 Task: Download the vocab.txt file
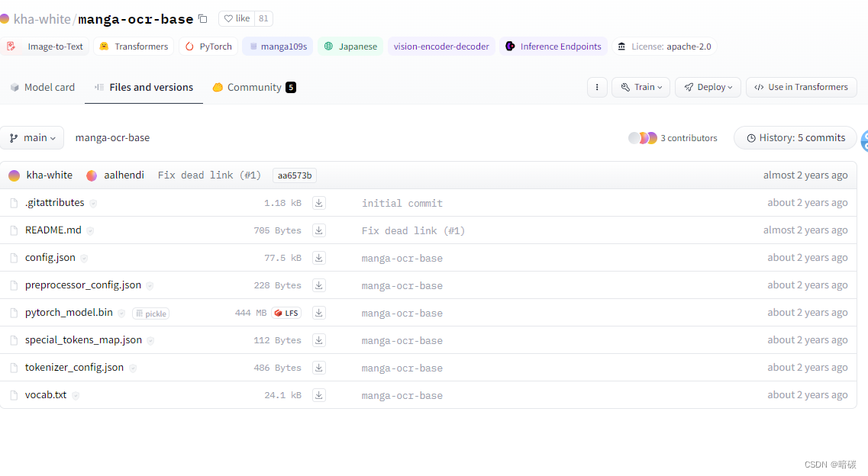[x=319, y=394]
